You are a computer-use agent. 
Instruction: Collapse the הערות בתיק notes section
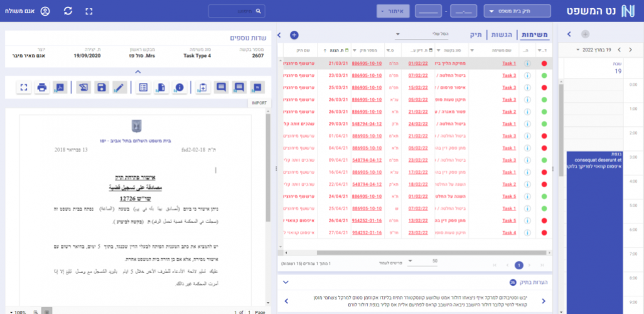coord(286,283)
